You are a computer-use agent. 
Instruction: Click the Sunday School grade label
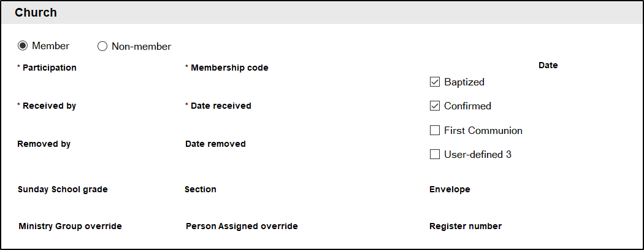(63, 189)
